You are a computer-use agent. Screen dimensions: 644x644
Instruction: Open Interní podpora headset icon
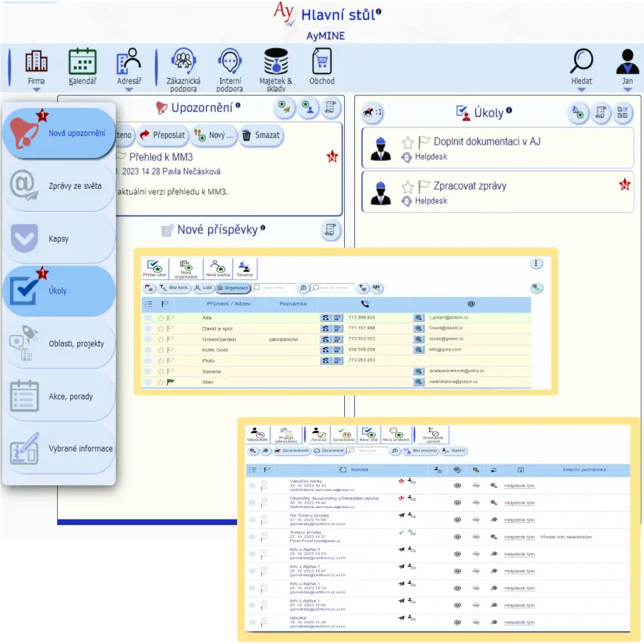(230, 63)
